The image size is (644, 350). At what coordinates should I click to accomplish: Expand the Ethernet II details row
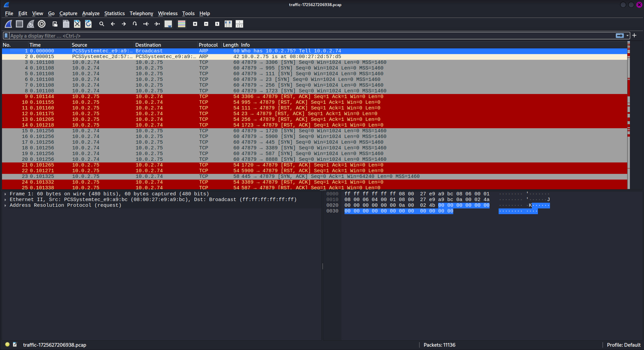pos(5,200)
